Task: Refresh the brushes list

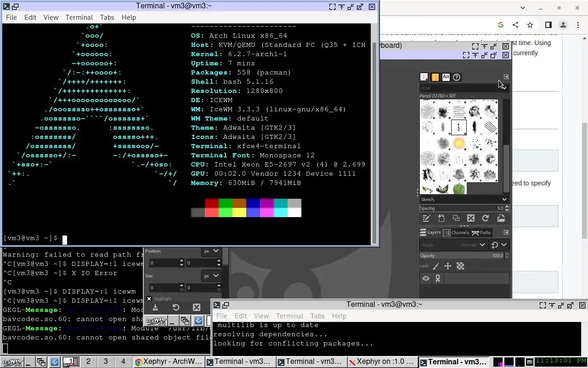Action: click(486, 218)
